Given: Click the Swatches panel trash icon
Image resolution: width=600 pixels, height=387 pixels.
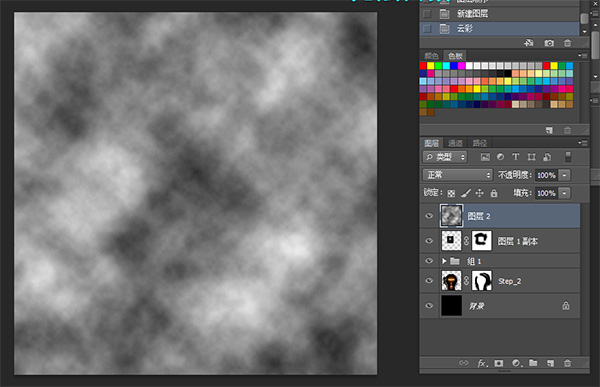Looking at the screenshot, I should (x=567, y=130).
